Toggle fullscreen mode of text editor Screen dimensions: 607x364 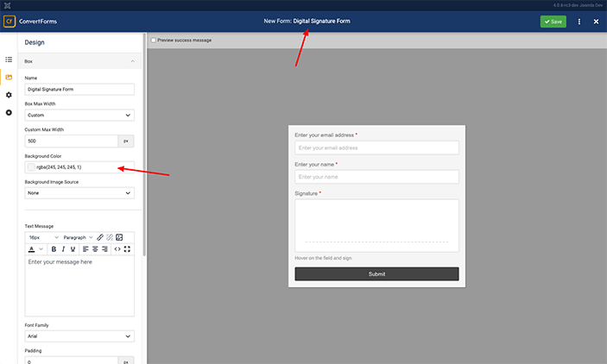coord(128,248)
